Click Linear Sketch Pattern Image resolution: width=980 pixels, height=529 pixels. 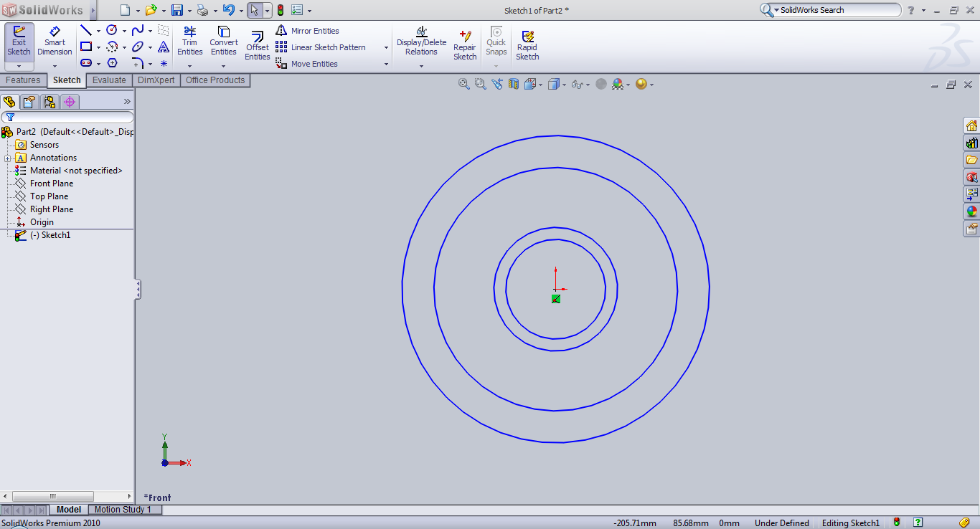coord(321,47)
